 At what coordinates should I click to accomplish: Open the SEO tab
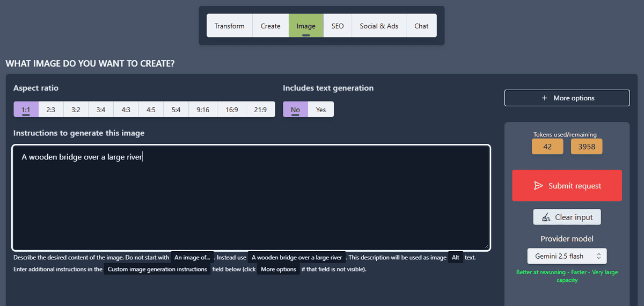tap(338, 26)
